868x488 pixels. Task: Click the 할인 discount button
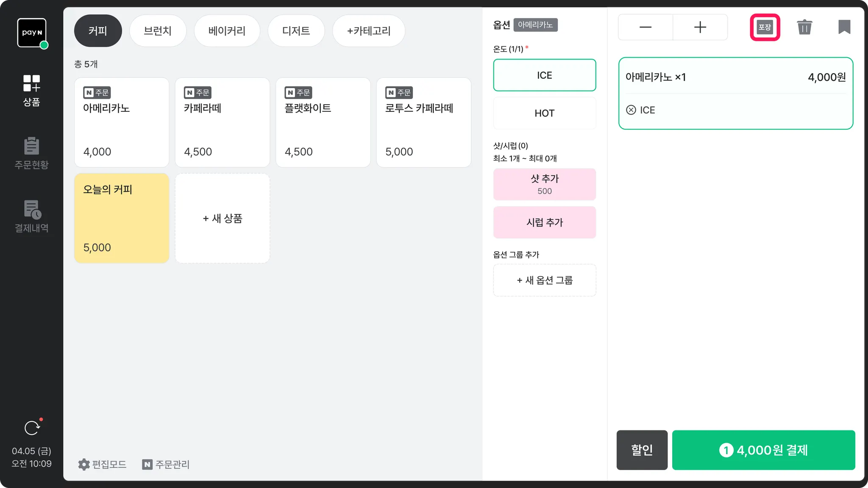(x=642, y=450)
